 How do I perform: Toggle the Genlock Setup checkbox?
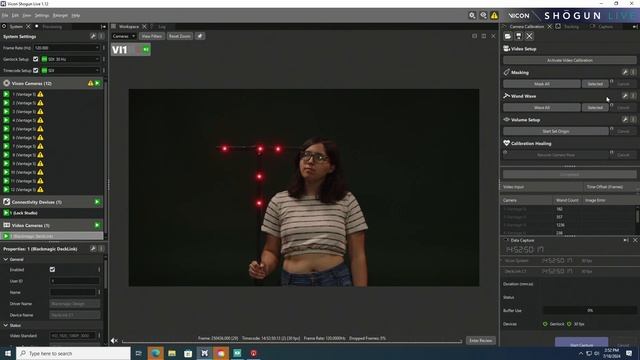coord(36,59)
